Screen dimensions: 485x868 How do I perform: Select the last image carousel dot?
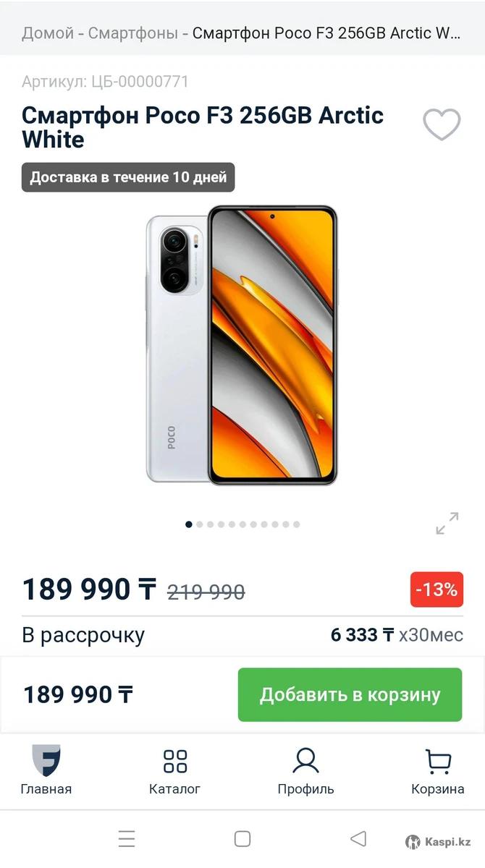pos(296,524)
